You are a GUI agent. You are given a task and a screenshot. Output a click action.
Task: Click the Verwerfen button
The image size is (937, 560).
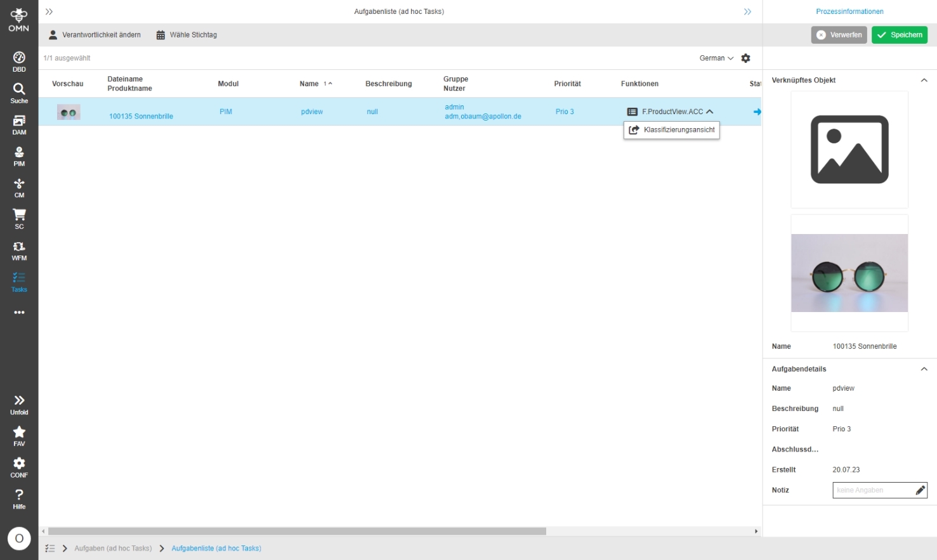pyautogui.click(x=839, y=35)
